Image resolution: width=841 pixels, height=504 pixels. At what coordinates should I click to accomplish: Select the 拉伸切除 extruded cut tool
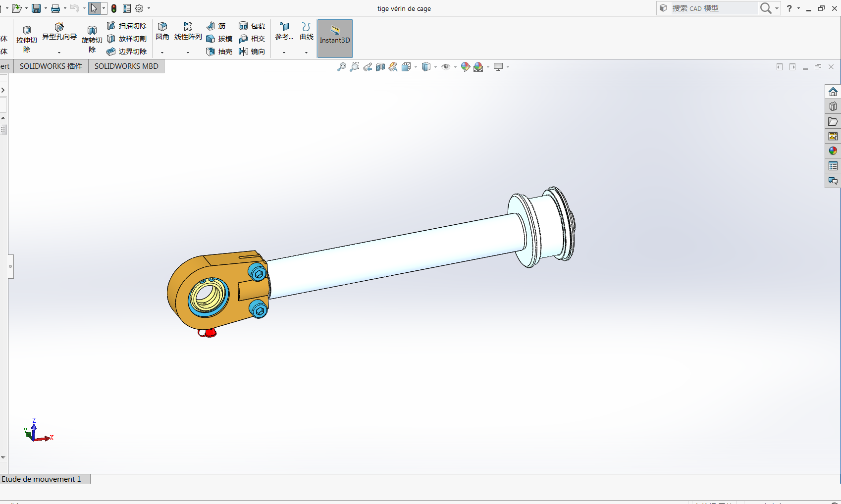pyautogui.click(x=27, y=38)
